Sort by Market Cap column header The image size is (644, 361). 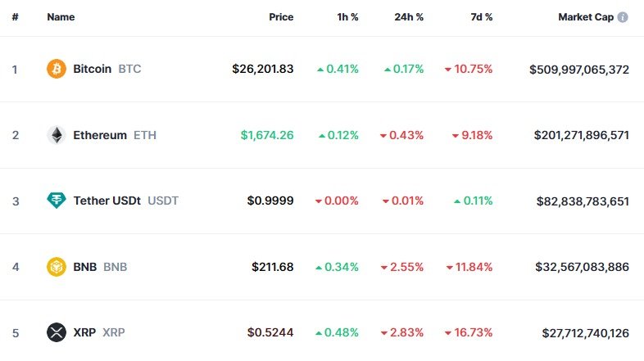pyautogui.click(x=586, y=17)
